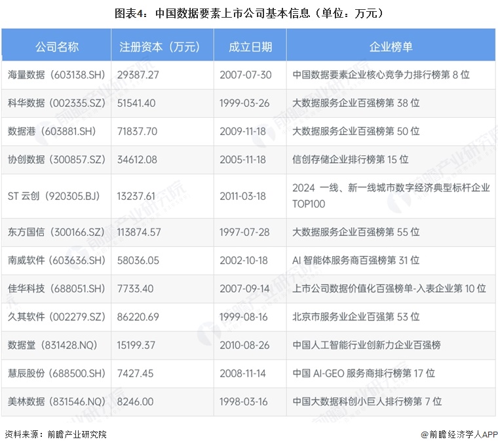Select company 科华数据（002335.SZ）
The image size is (498, 448).
[x=56, y=103]
